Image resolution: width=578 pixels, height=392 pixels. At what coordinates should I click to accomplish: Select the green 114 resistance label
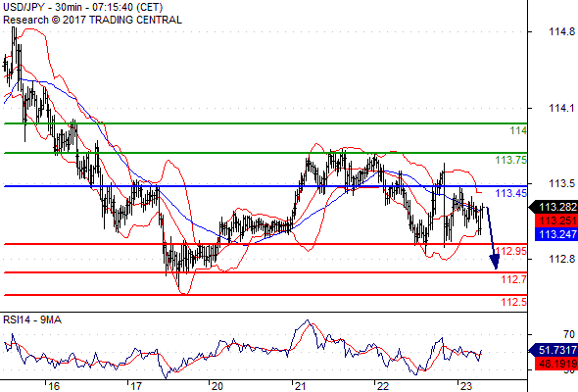518,130
